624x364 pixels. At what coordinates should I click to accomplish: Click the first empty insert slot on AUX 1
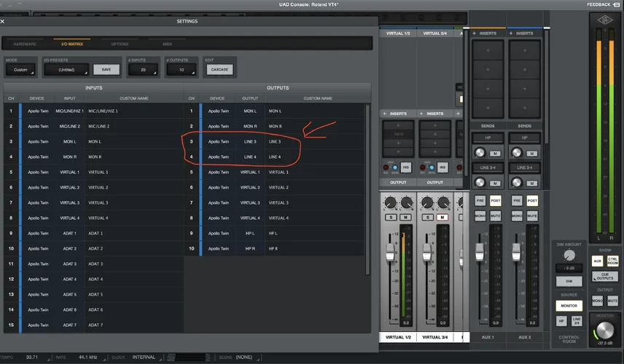tap(488, 50)
